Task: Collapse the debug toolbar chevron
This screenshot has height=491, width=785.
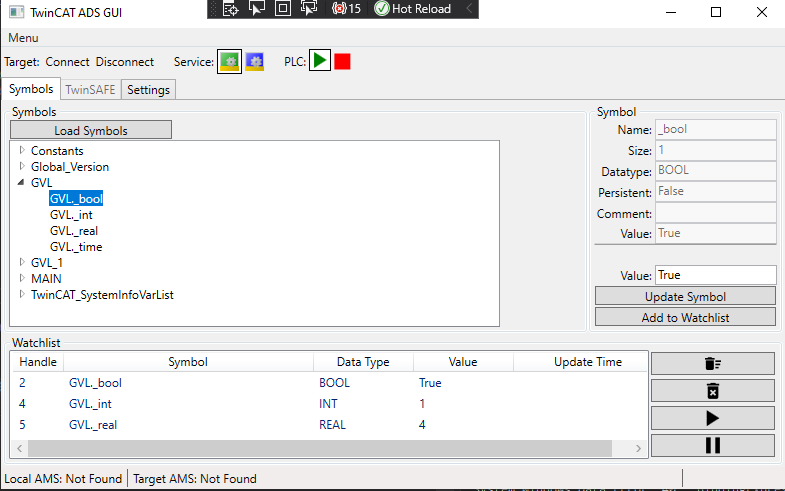Action: pos(469,9)
